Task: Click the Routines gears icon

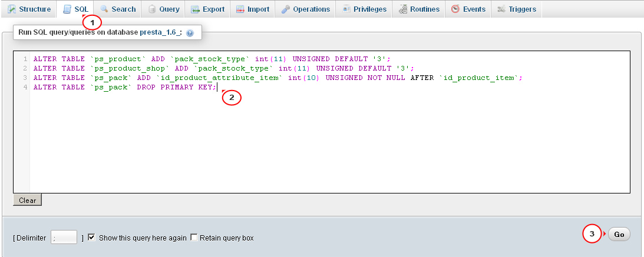Action: click(403, 9)
